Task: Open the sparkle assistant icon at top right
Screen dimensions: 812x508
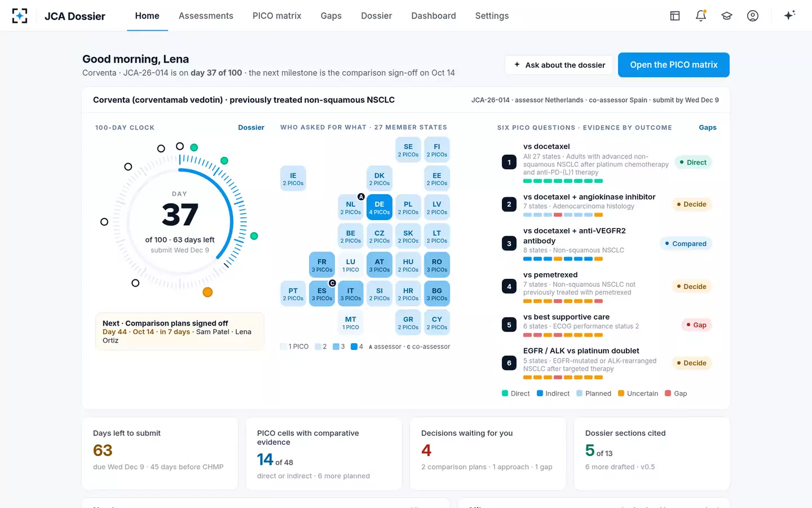Action: pyautogui.click(x=789, y=15)
